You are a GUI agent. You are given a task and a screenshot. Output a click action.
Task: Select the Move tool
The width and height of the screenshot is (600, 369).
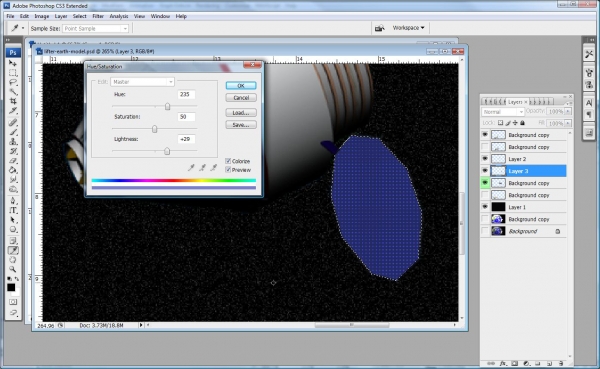[x=13, y=63]
